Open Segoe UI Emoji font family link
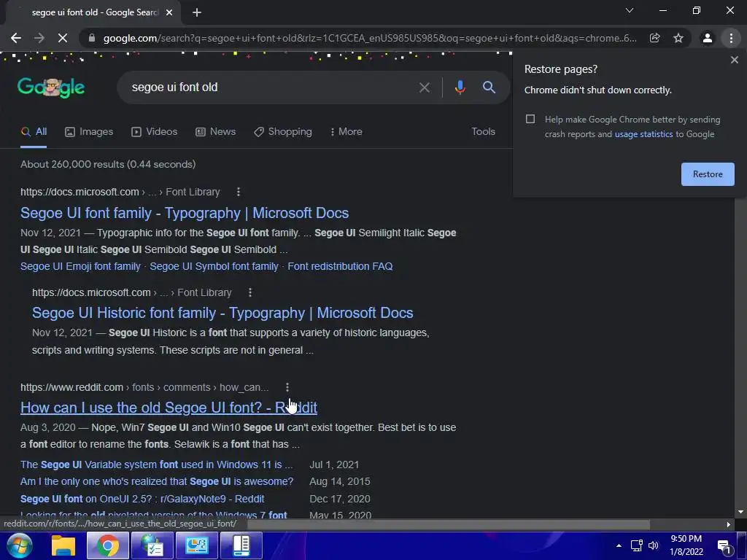Viewport: 747px width, 560px height. 80,267
